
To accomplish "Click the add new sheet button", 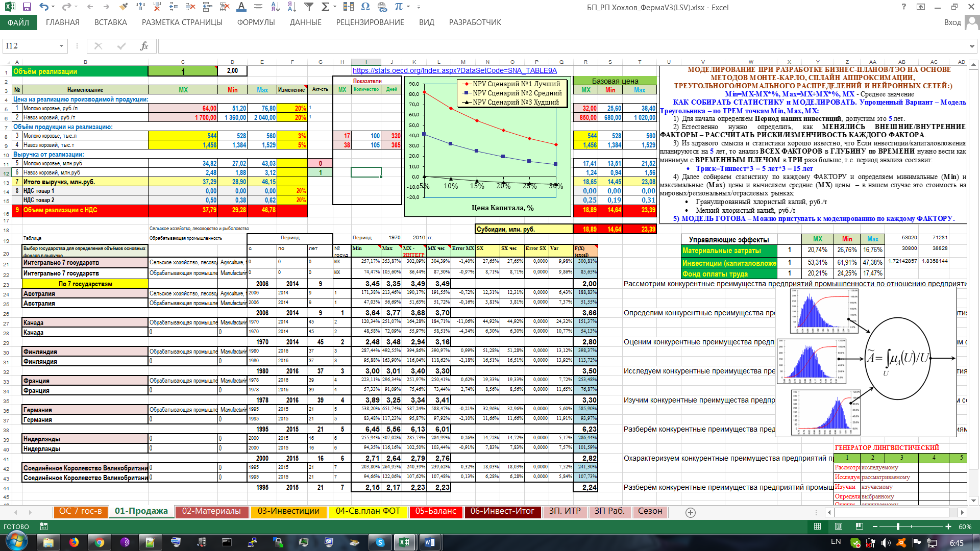I will tap(691, 512).
